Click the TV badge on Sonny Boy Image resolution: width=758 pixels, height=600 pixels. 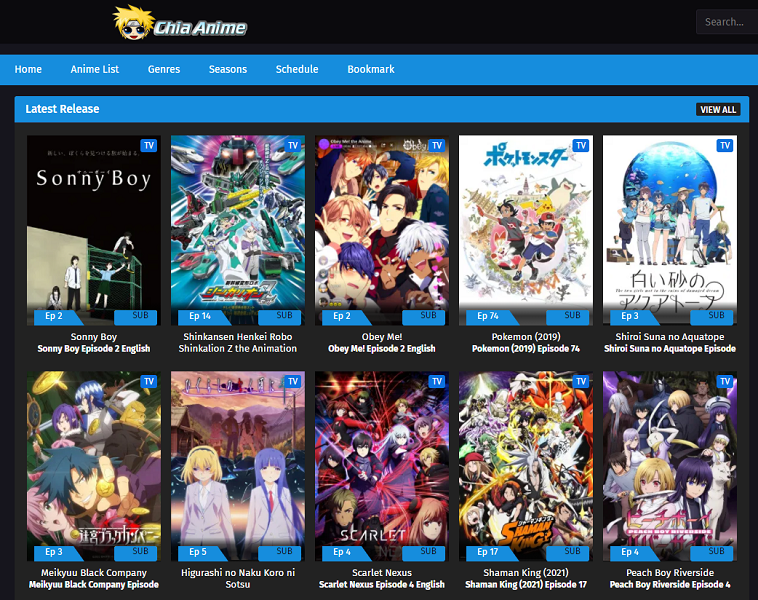(149, 146)
